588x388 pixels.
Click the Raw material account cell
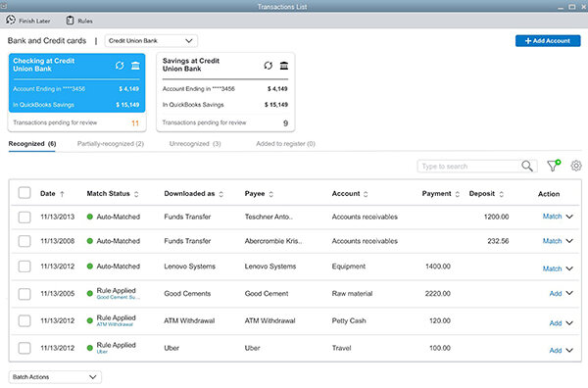[x=352, y=294]
